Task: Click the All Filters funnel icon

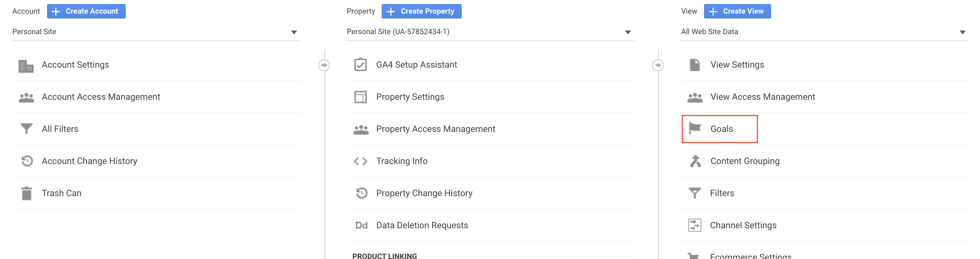Action: pyautogui.click(x=26, y=129)
